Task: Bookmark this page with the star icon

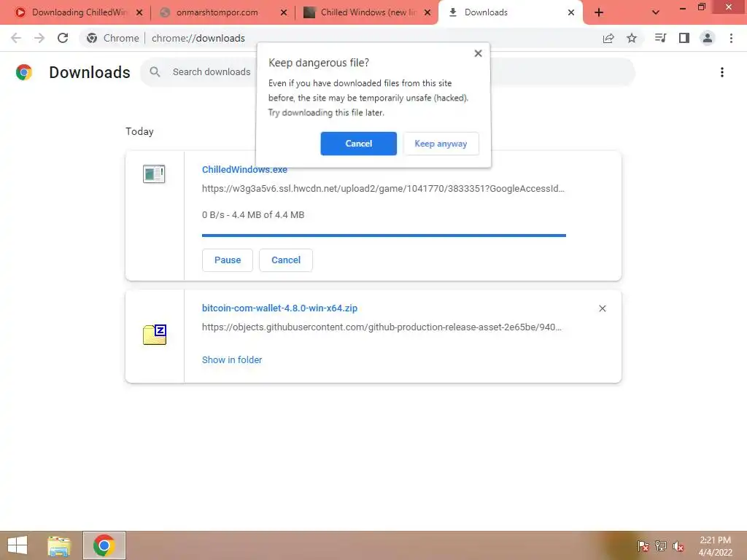Action: click(632, 38)
